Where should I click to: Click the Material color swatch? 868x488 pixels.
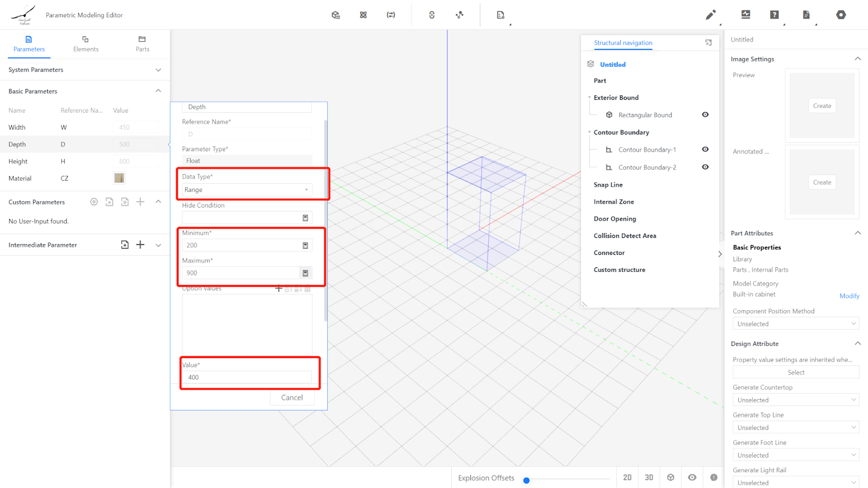pyautogui.click(x=119, y=178)
